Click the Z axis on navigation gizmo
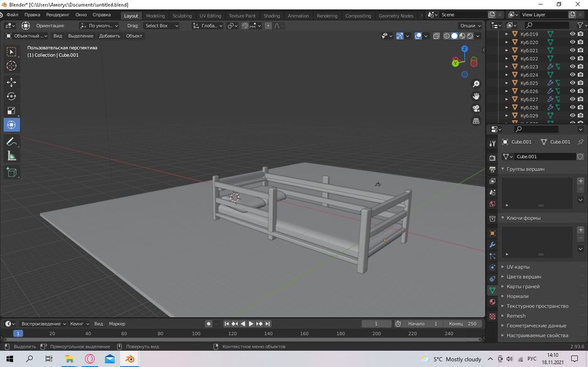Viewport: 588px width, 367px height. click(465, 49)
